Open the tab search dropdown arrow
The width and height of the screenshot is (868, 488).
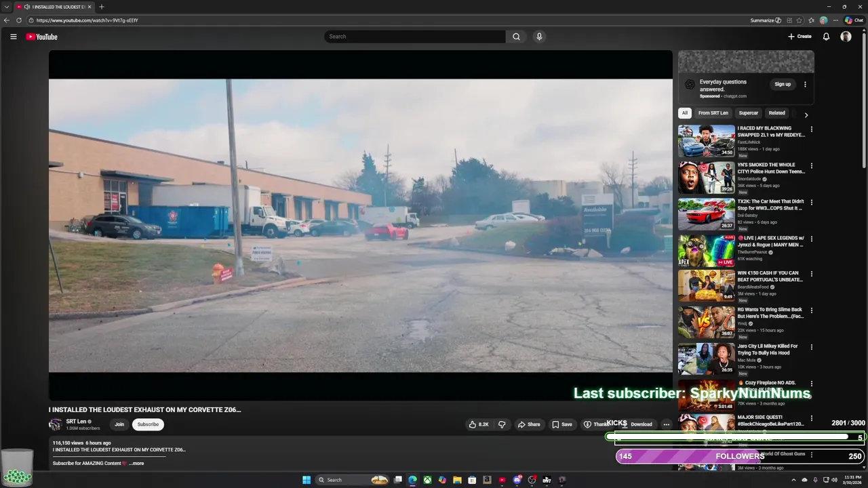(x=6, y=7)
